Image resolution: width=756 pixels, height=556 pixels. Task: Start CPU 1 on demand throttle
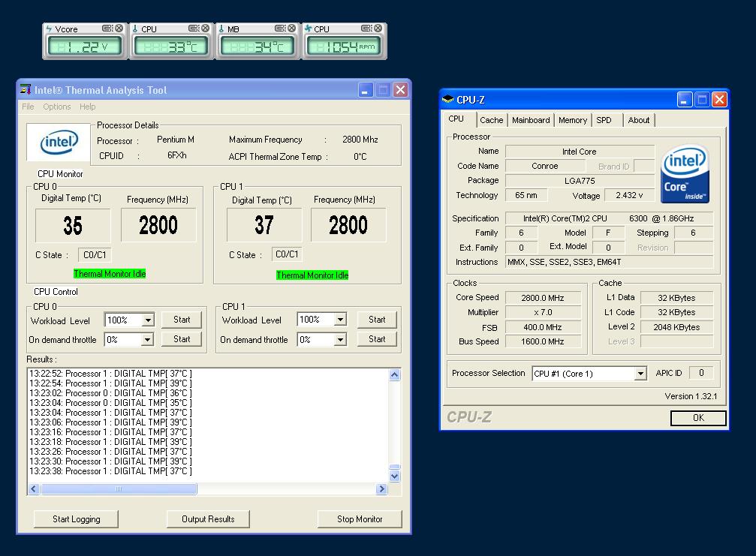pos(377,339)
